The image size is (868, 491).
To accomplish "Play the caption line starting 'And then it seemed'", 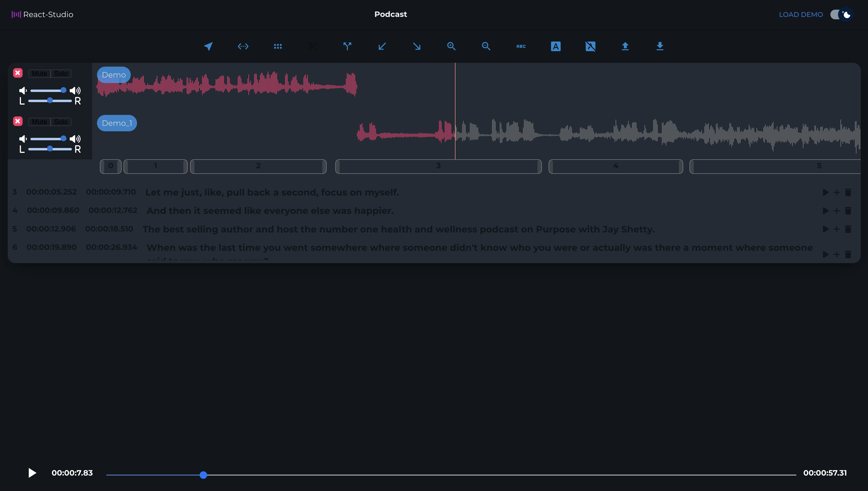I will pyautogui.click(x=825, y=211).
